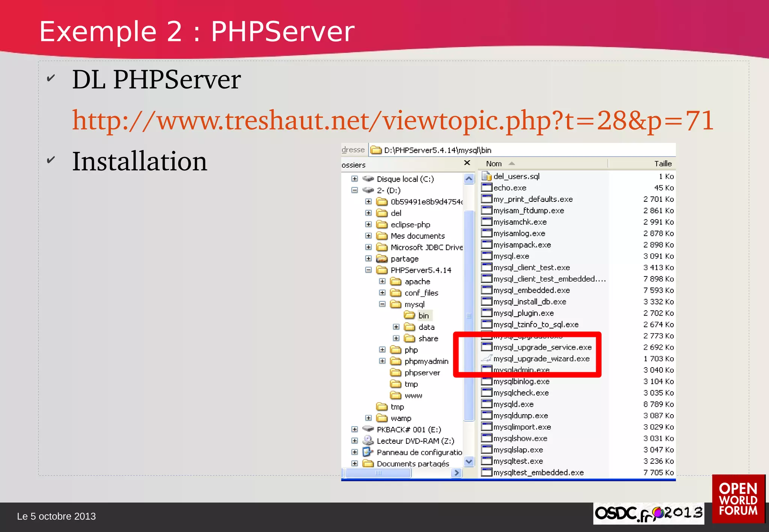Expand the data folder under mysql
Screen dimensions: 769x532
pyautogui.click(x=396, y=327)
